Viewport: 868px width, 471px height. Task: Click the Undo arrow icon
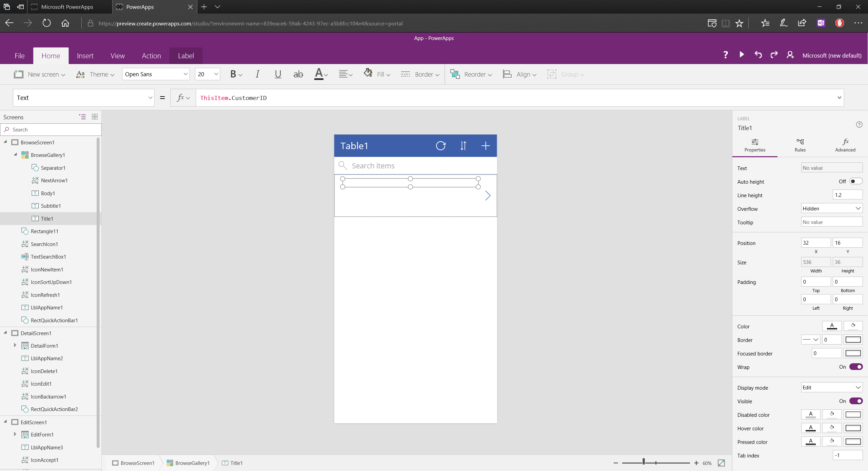tap(758, 55)
